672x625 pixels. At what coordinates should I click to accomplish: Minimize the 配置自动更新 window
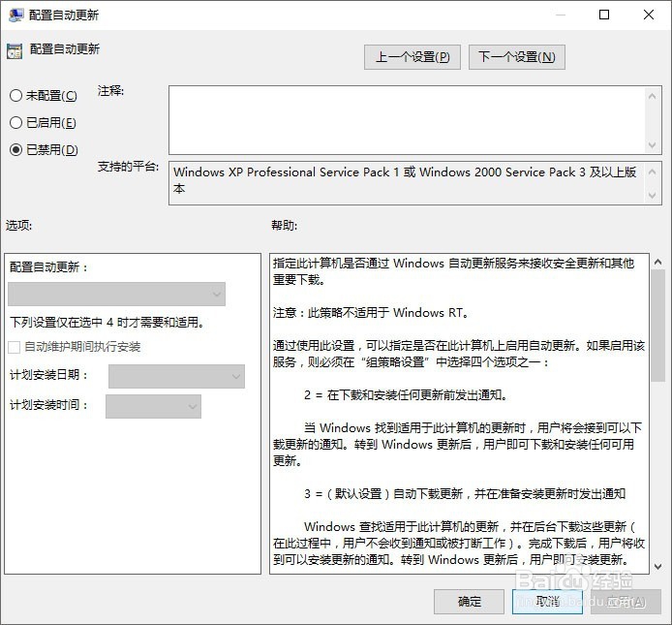pyautogui.click(x=561, y=15)
